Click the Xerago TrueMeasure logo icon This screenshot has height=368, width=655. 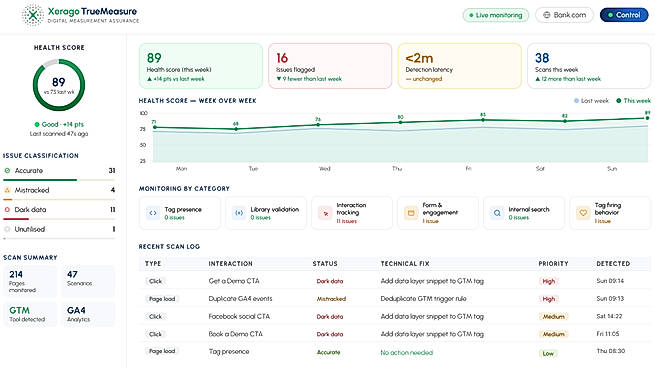click(33, 15)
